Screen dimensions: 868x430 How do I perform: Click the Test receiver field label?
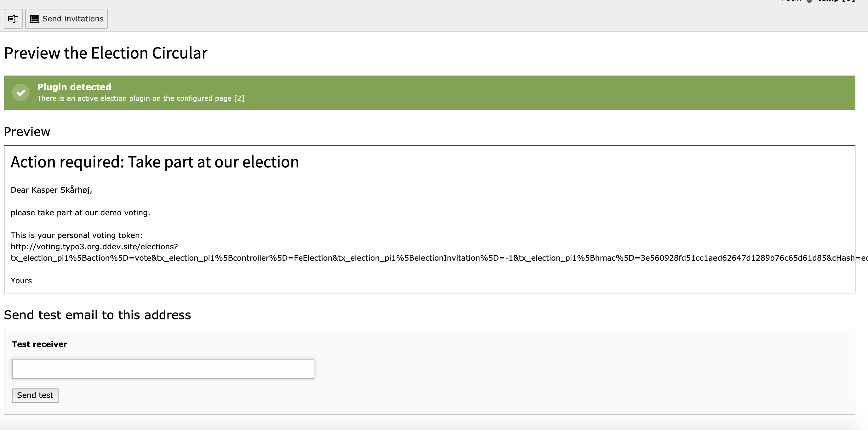tap(39, 344)
